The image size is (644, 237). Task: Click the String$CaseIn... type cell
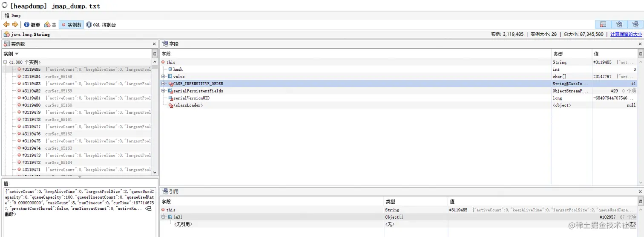pos(571,84)
